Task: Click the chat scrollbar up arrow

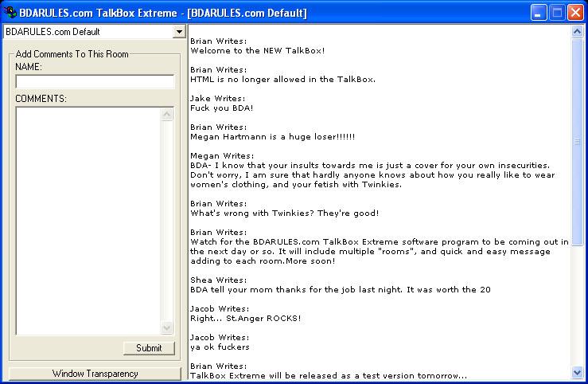Action: click(577, 32)
